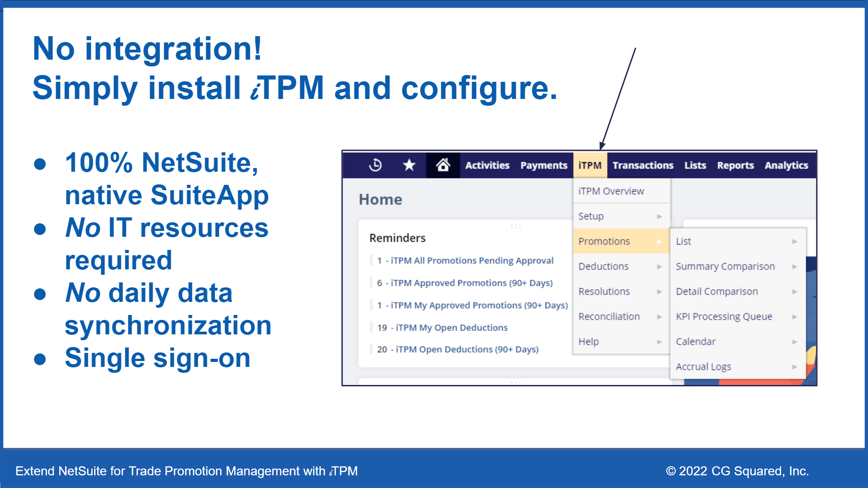This screenshot has height=488, width=868.
Task: Open the Payments menu
Action: tap(543, 165)
